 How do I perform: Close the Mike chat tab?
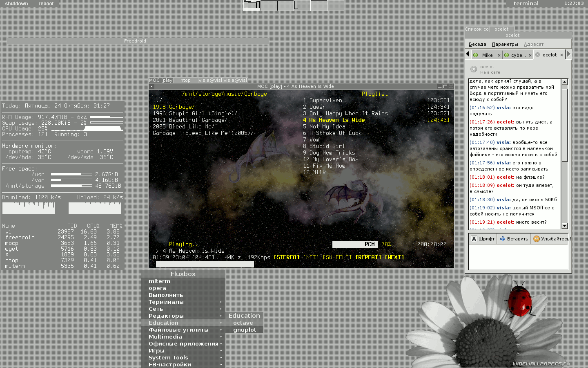tap(499, 55)
